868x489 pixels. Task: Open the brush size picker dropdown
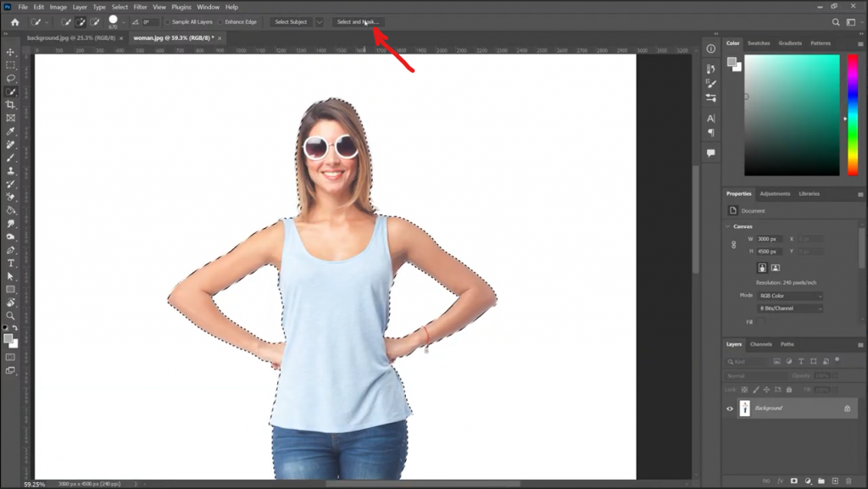[124, 22]
